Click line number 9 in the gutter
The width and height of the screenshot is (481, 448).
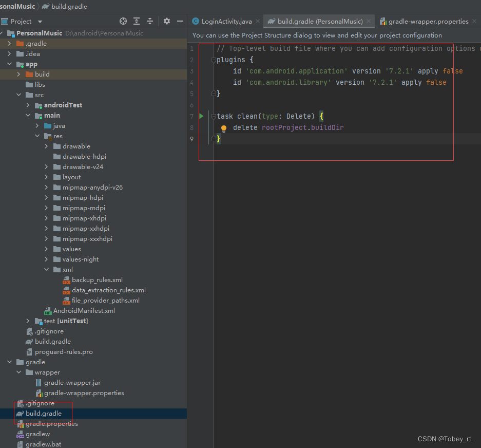191,139
